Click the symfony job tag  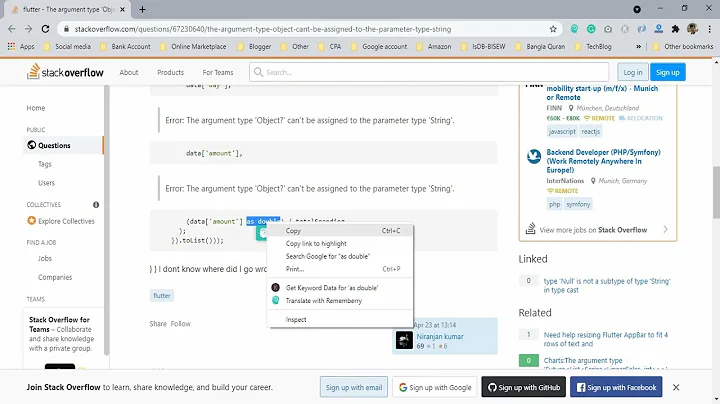578,204
